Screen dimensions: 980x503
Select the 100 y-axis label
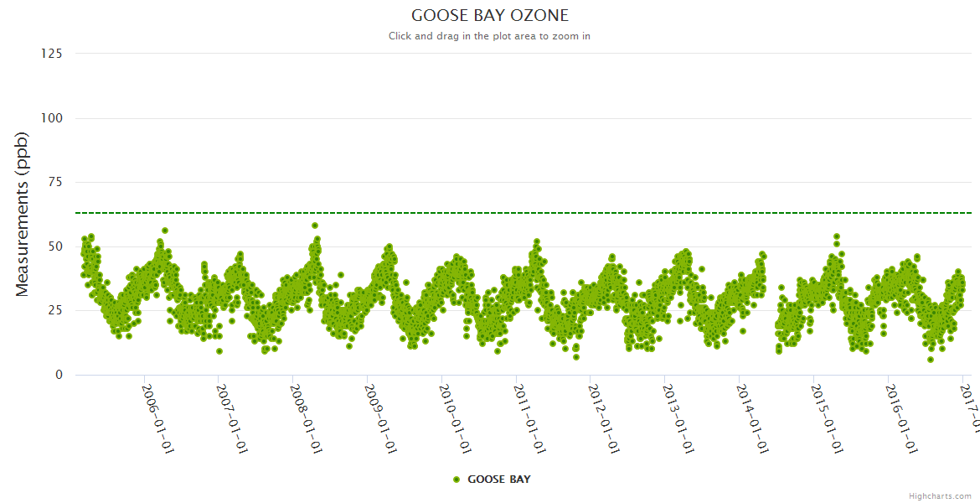click(x=51, y=118)
